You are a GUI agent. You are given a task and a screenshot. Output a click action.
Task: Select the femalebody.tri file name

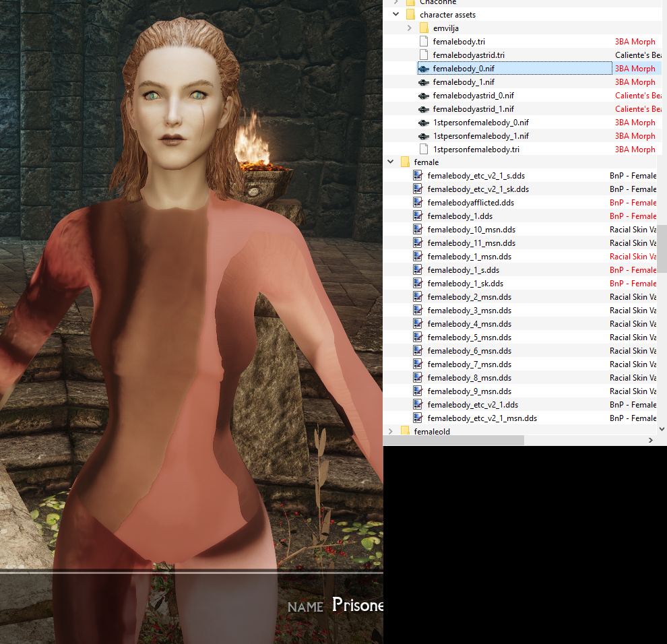tap(459, 42)
